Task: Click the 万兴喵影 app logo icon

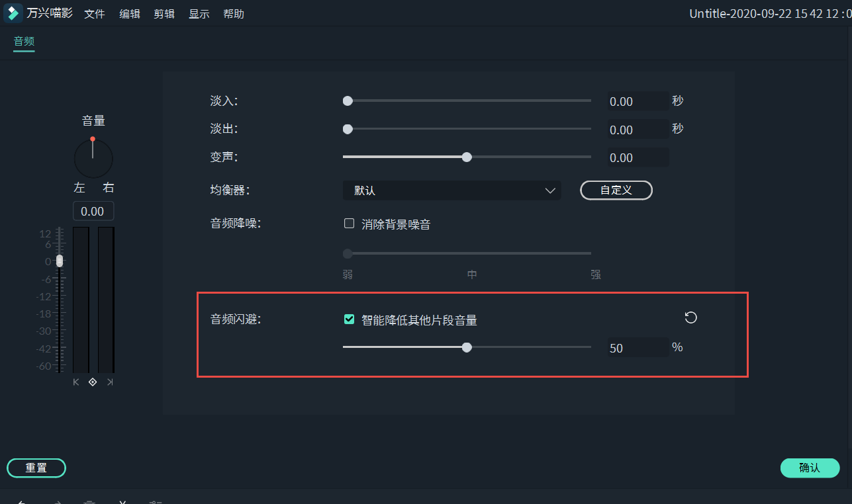Action: click(13, 13)
